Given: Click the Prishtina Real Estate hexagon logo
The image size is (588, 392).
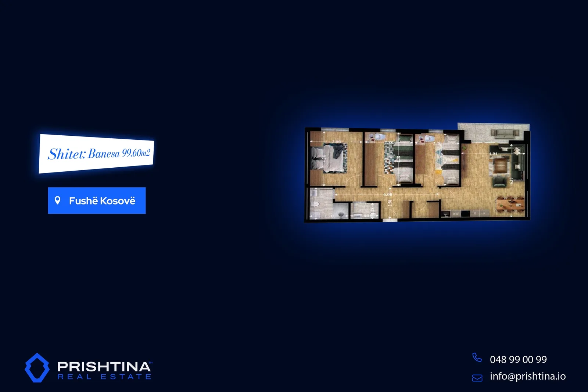Looking at the screenshot, I should [x=37, y=368].
